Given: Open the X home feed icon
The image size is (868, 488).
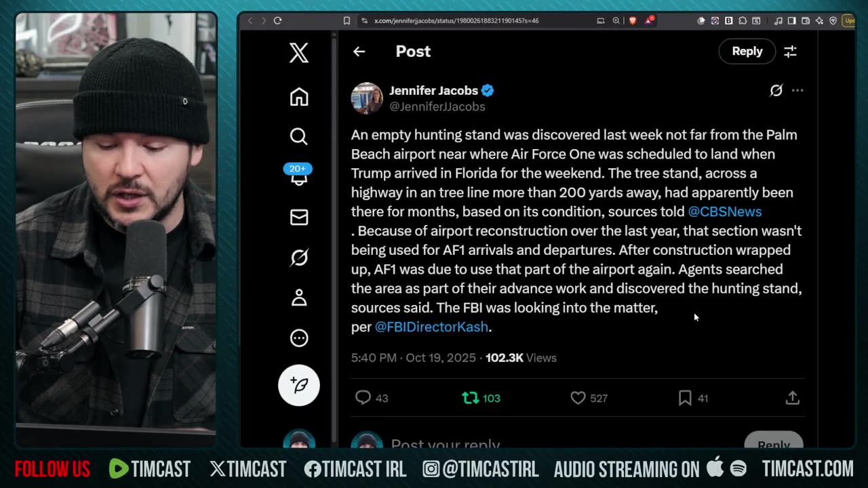Looking at the screenshot, I should (x=299, y=97).
